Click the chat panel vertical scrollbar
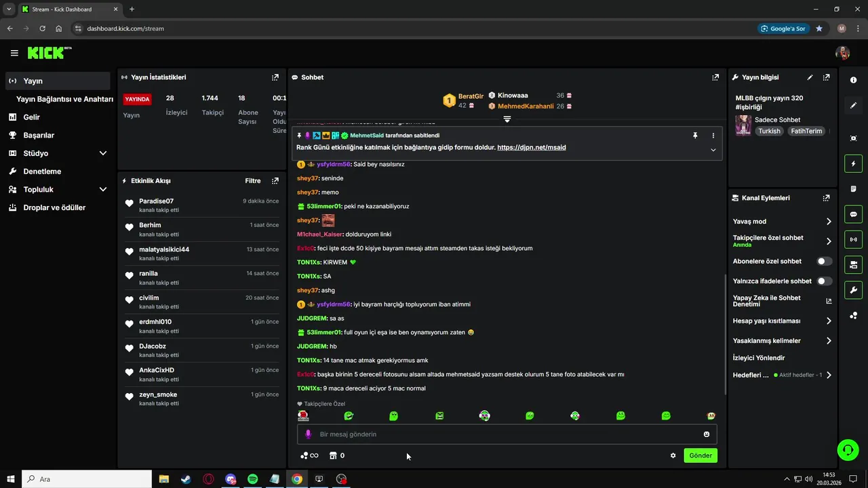This screenshot has height=488, width=868. [725, 335]
